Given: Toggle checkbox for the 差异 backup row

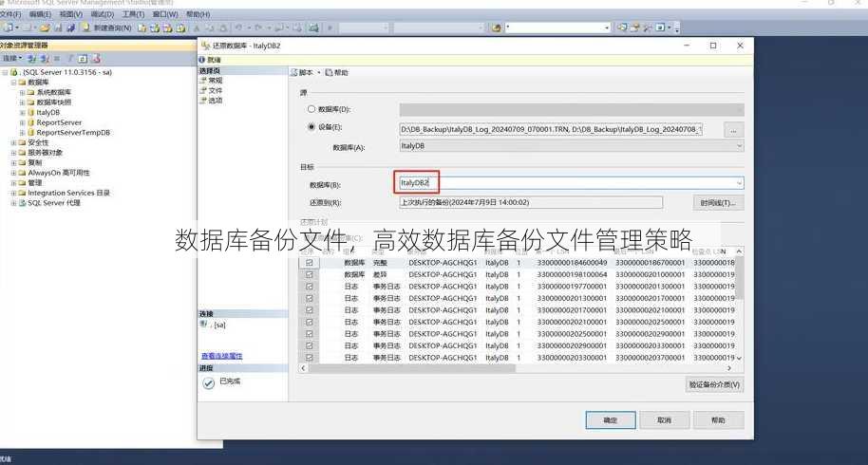Looking at the screenshot, I should pos(309,274).
